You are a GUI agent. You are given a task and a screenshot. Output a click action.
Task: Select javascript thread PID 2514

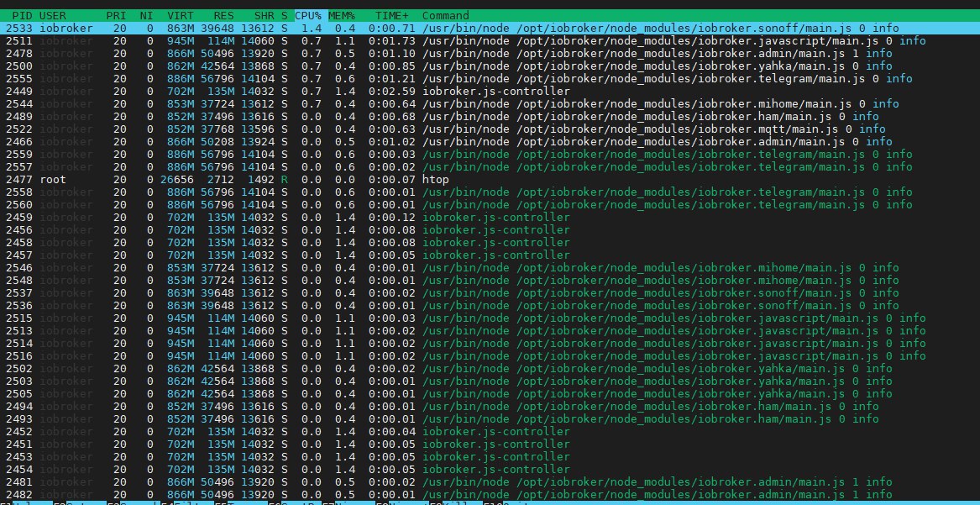(490, 343)
